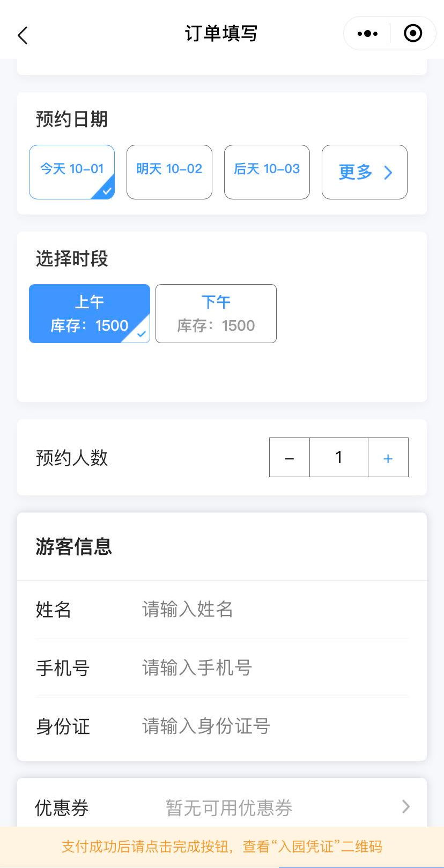444x868 pixels.
Task: Open the 暂无可用优惠券 coupon row
Action: point(229,808)
